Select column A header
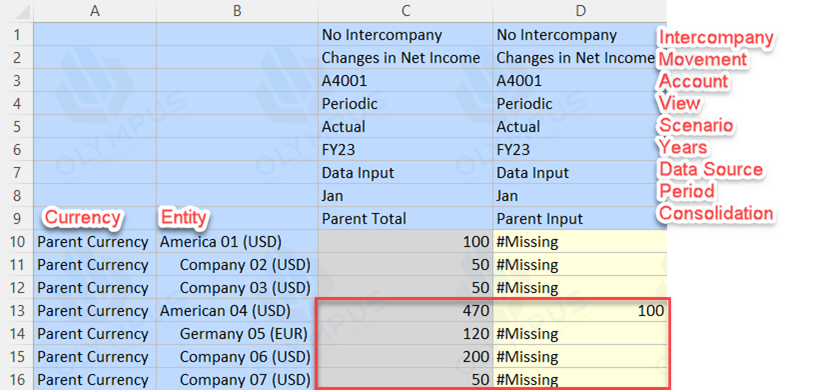 tap(95, 11)
